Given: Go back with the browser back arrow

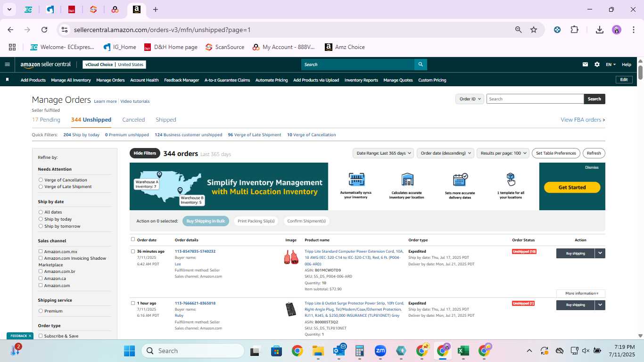Looking at the screenshot, I should [10, 30].
